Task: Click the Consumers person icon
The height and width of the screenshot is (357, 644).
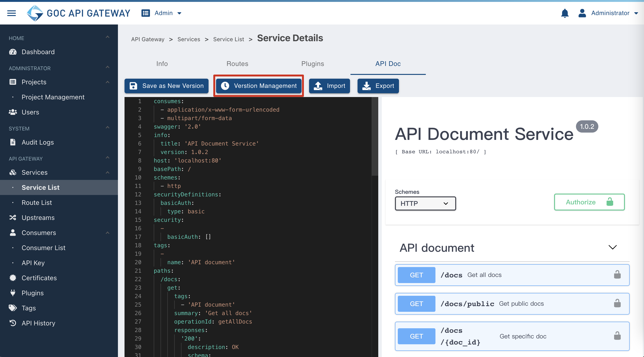Action: point(13,232)
